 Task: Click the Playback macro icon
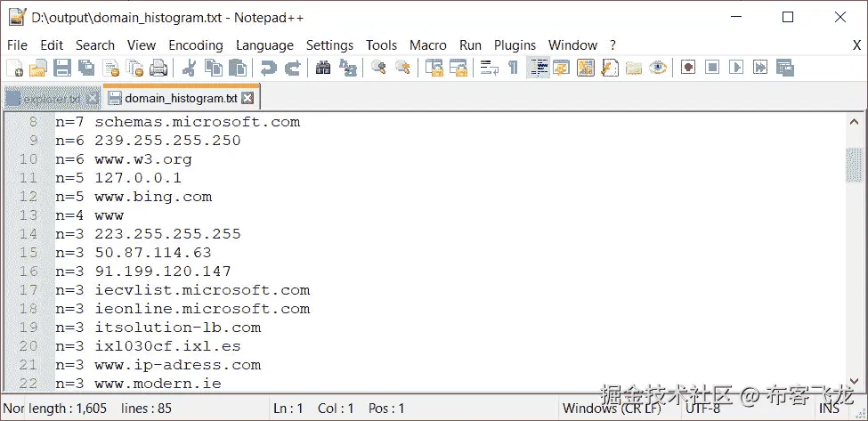coord(736,68)
